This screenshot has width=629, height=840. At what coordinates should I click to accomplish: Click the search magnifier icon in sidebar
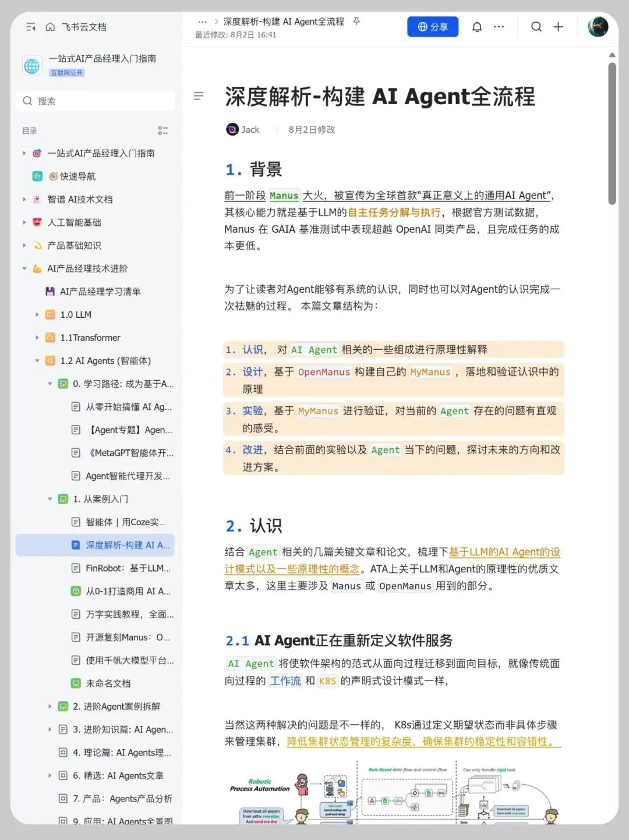pos(27,101)
